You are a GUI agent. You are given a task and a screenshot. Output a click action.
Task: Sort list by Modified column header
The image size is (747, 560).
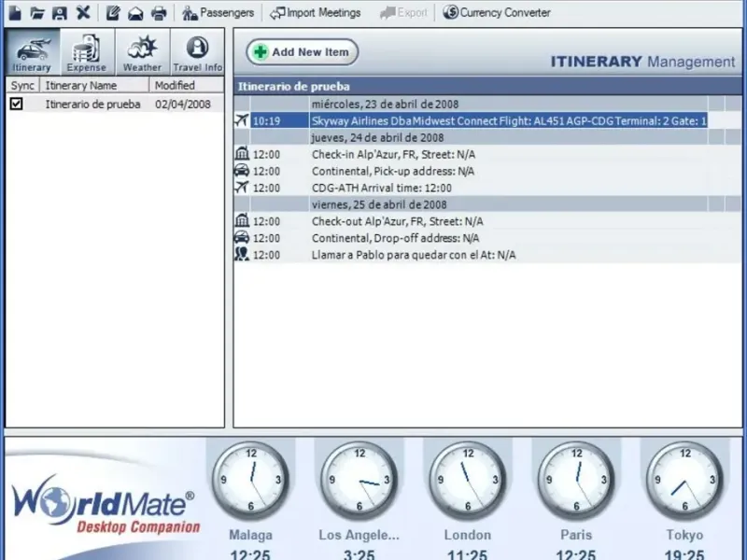tap(175, 85)
